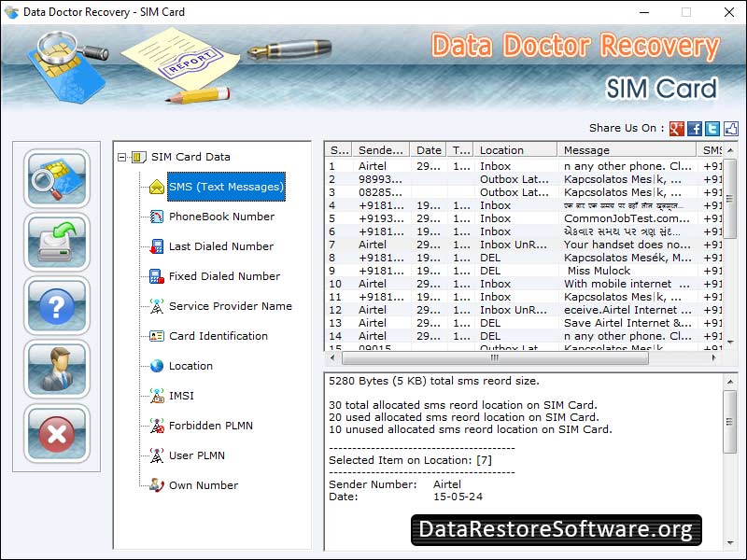Click the details pane vertical scrollbar thumb

coord(730,422)
